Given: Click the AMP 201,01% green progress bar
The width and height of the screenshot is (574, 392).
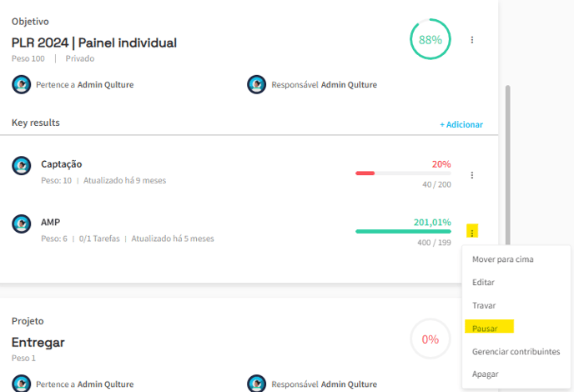Looking at the screenshot, I should click(x=403, y=231).
